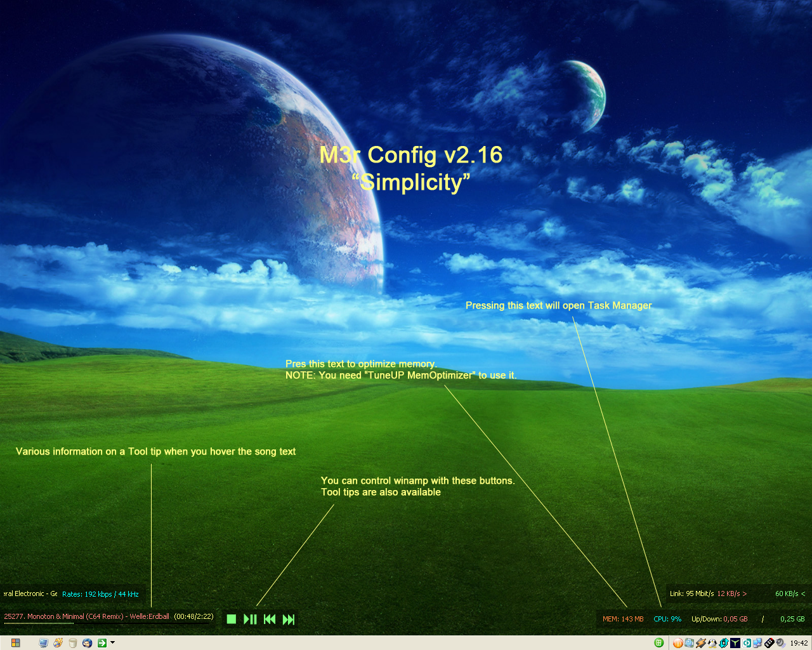This screenshot has height=650, width=812.
Task: Click the green Y on black tray icon
Action: pos(735,643)
